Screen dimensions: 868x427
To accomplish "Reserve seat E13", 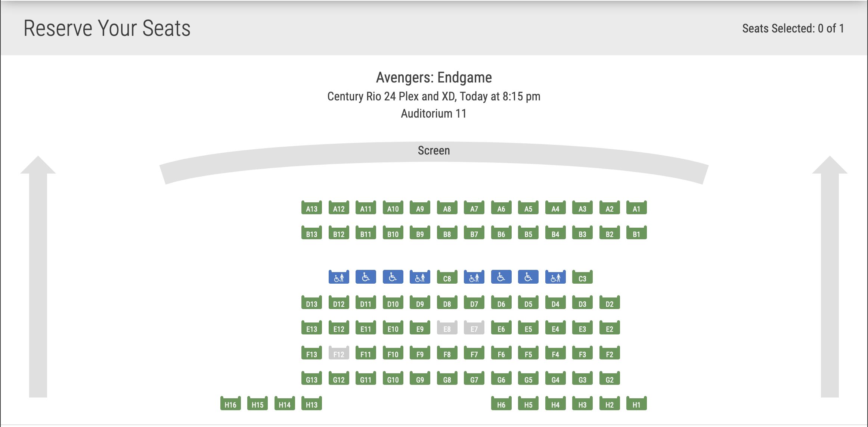I will tap(311, 328).
